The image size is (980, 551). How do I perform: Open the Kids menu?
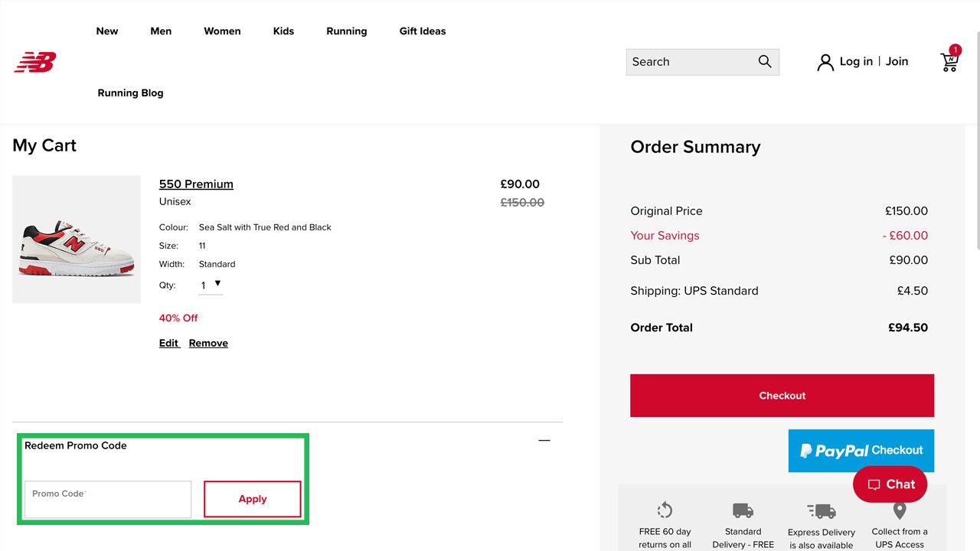[283, 31]
